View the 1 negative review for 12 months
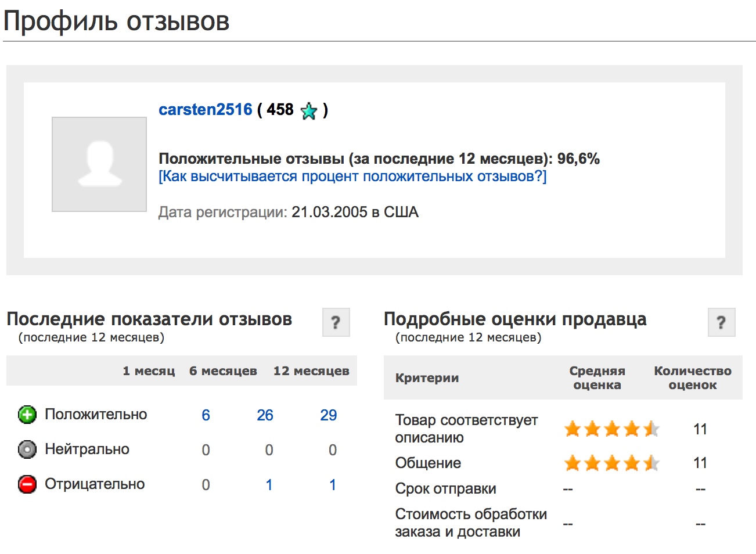This screenshot has width=756, height=554. tap(332, 485)
